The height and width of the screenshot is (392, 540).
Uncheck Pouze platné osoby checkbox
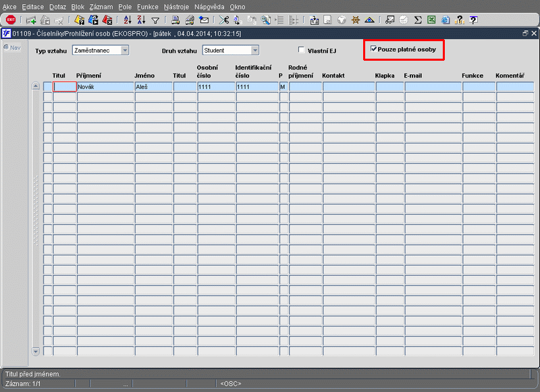373,49
